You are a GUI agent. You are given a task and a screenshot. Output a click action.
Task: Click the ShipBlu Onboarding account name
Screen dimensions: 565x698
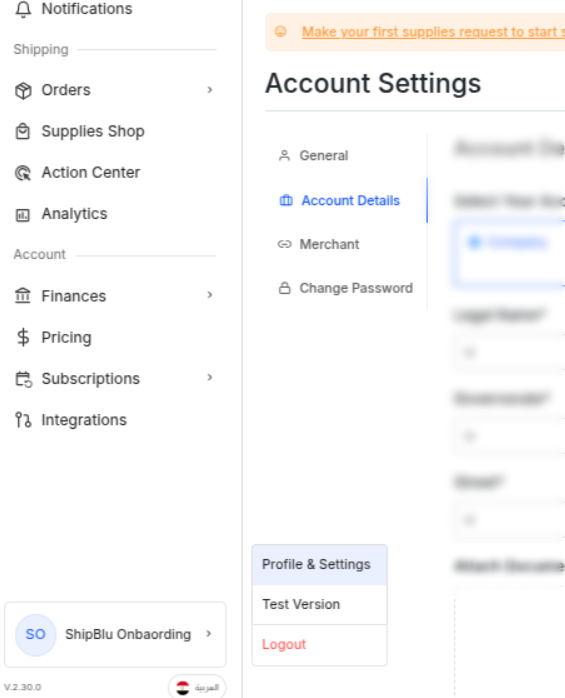(x=128, y=634)
